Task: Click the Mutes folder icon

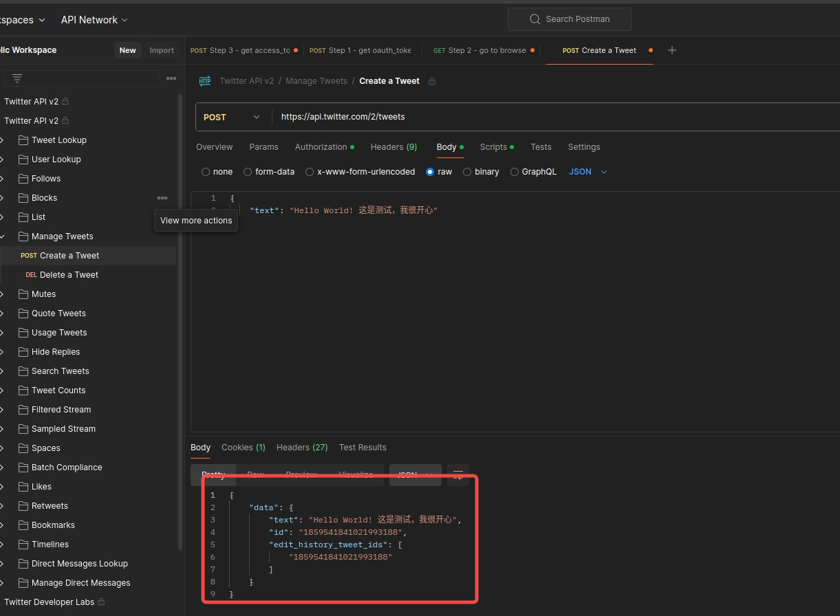Action: [x=23, y=294]
